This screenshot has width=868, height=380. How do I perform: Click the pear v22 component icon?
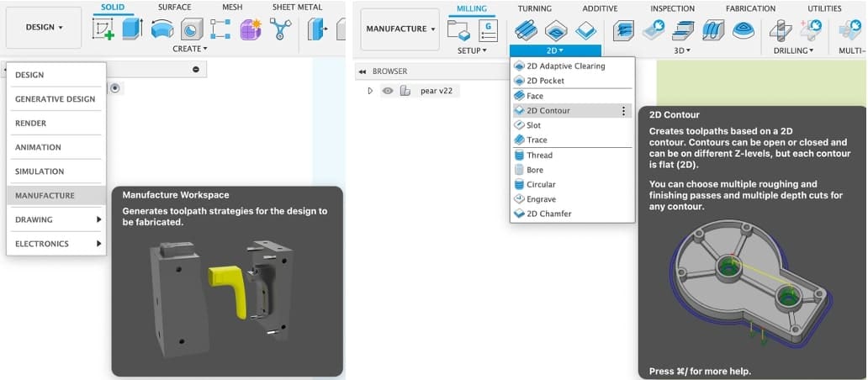click(405, 91)
